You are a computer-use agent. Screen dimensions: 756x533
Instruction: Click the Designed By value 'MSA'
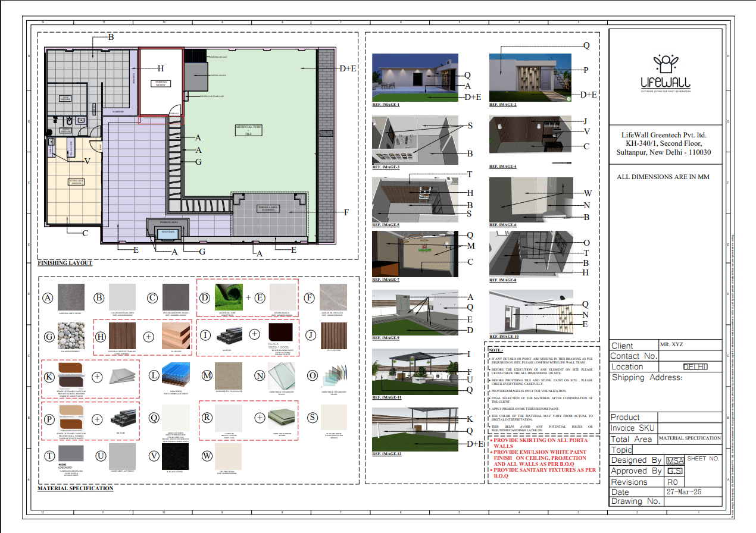(674, 460)
